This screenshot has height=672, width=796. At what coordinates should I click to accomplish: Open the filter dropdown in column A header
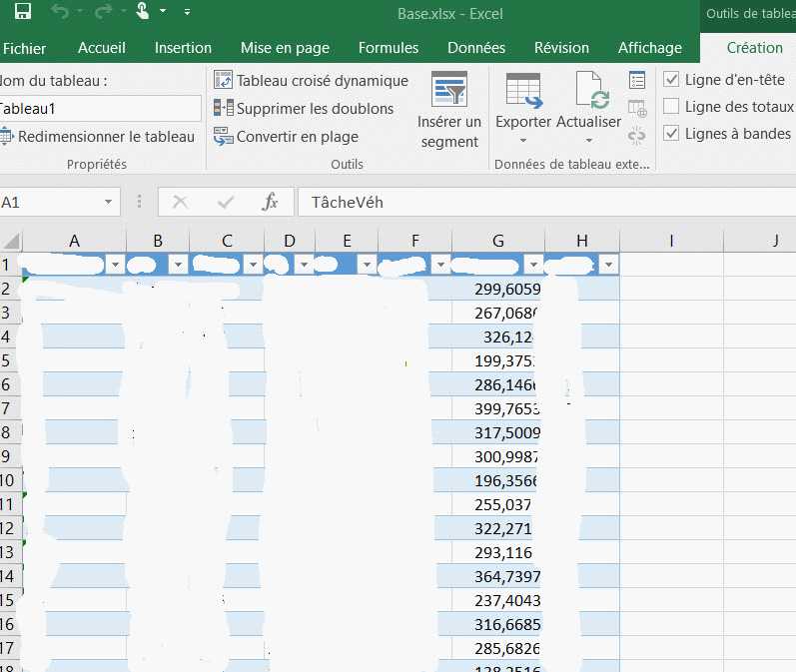point(116,265)
